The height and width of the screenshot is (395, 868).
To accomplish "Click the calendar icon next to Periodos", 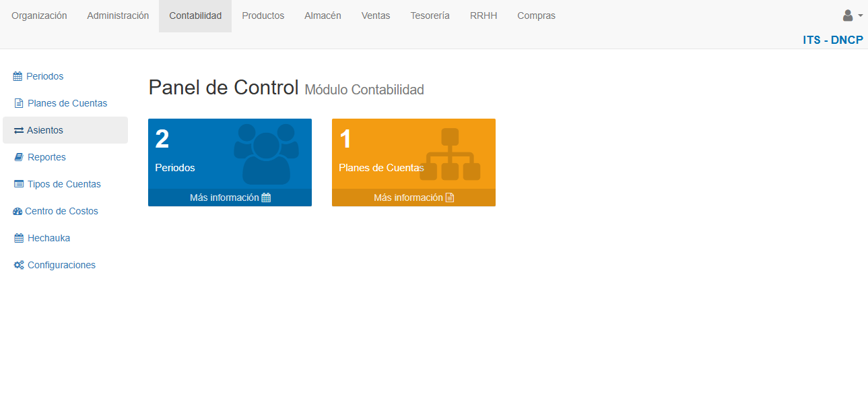I will (x=18, y=76).
